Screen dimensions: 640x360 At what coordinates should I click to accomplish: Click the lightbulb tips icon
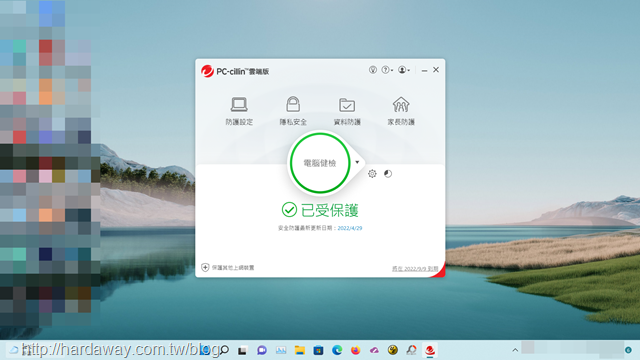coord(373,70)
